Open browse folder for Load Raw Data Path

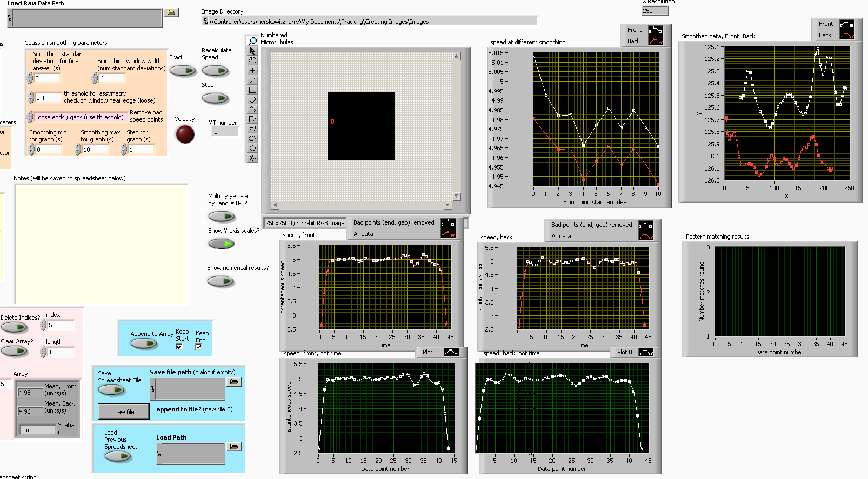(171, 12)
